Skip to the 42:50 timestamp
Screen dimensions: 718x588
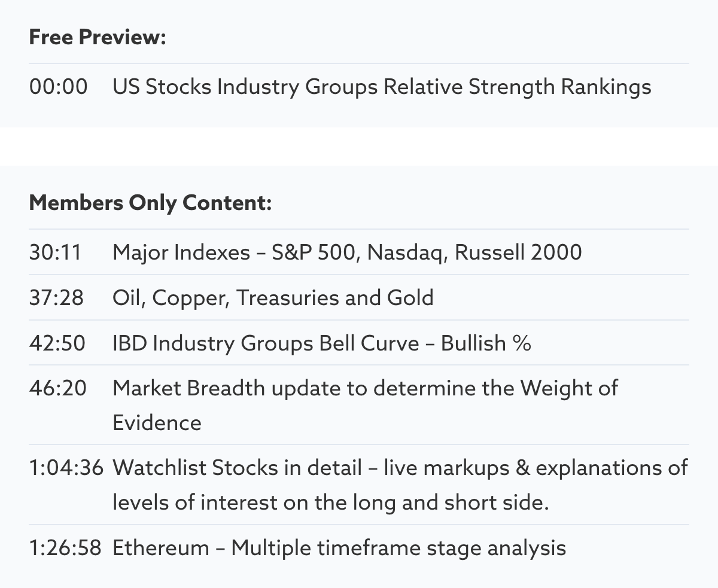pyautogui.click(x=57, y=343)
